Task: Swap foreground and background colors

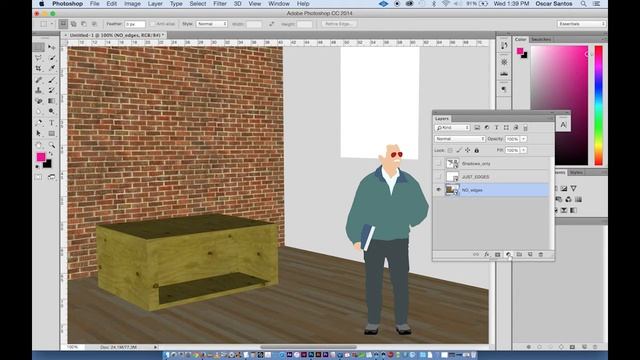Action: 51,154
